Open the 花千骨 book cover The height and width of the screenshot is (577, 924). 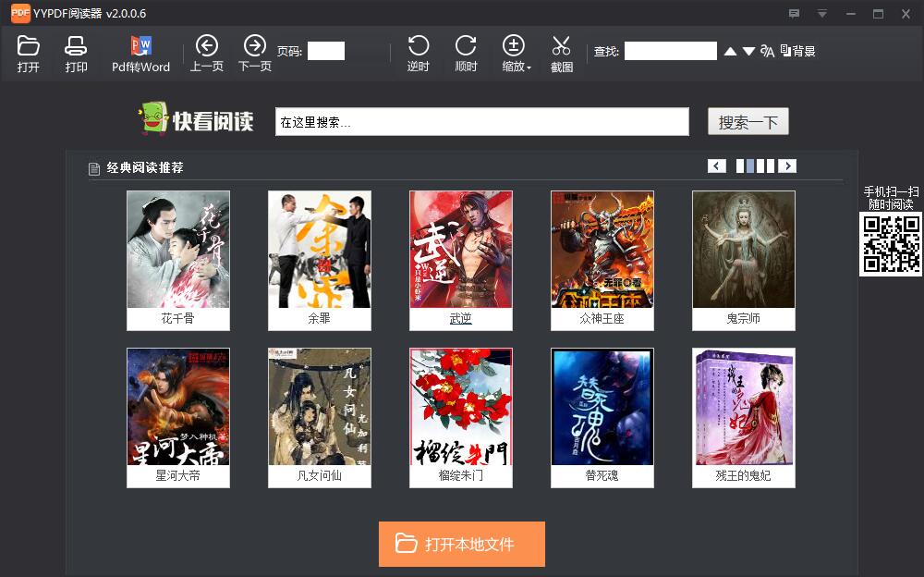177,250
